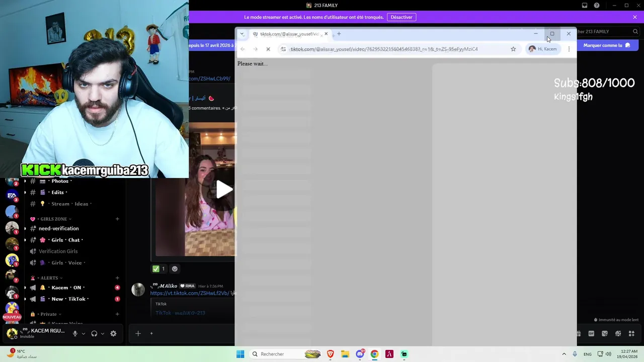Toggle deafen headphones in Discord user panel
Image resolution: width=644 pixels, height=362 pixels.
point(94,333)
